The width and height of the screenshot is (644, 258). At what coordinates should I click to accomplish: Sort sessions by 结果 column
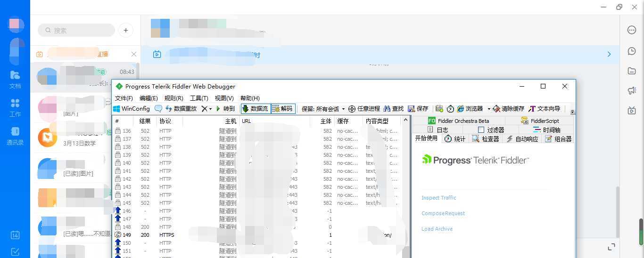[145, 121]
